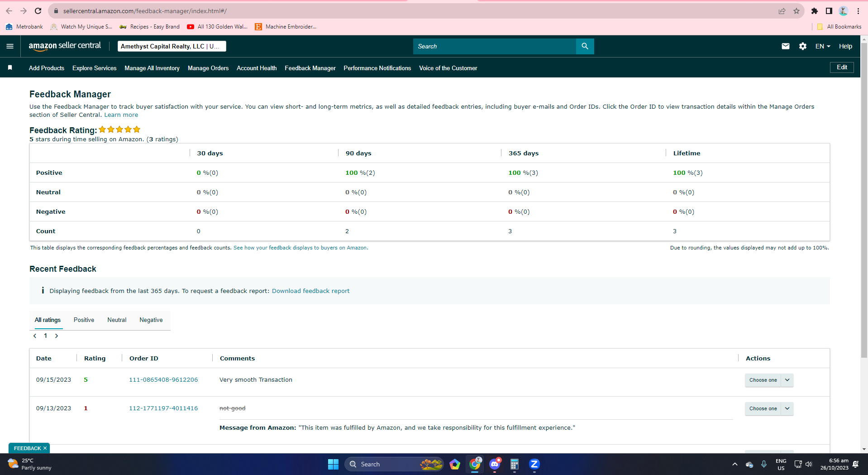Image resolution: width=868 pixels, height=475 pixels.
Task: Click the share page icon in address bar
Action: tap(782, 11)
